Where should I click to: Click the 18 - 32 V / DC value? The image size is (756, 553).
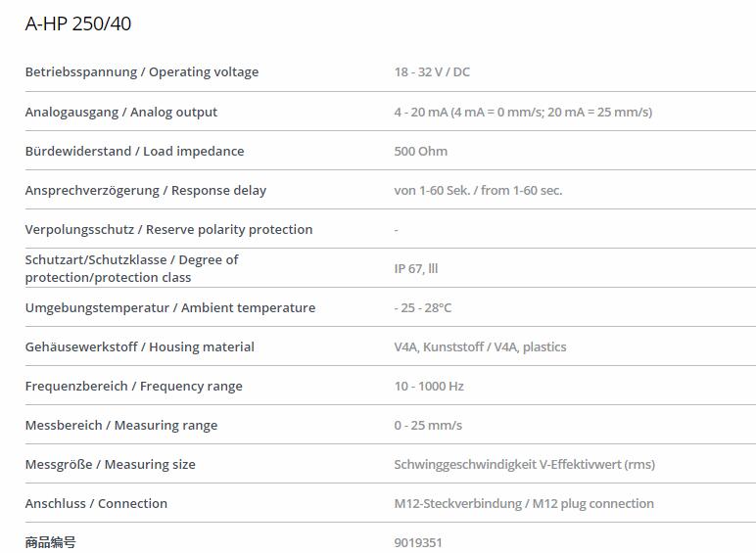[x=432, y=72]
